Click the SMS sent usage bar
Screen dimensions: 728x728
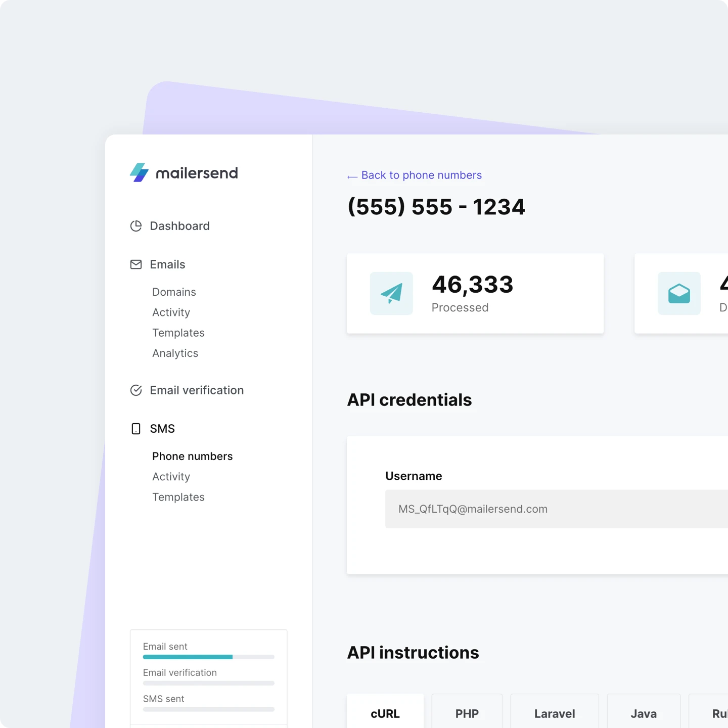tap(209, 709)
